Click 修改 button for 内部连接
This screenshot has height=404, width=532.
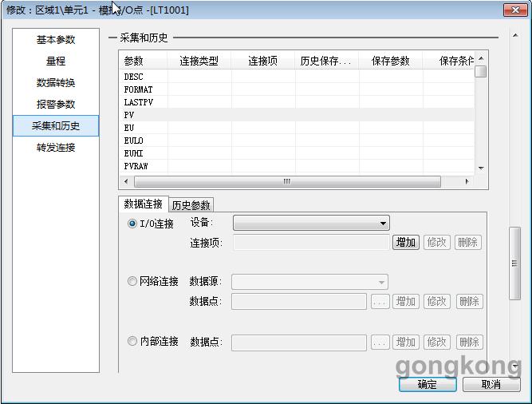tap(437, 343)
